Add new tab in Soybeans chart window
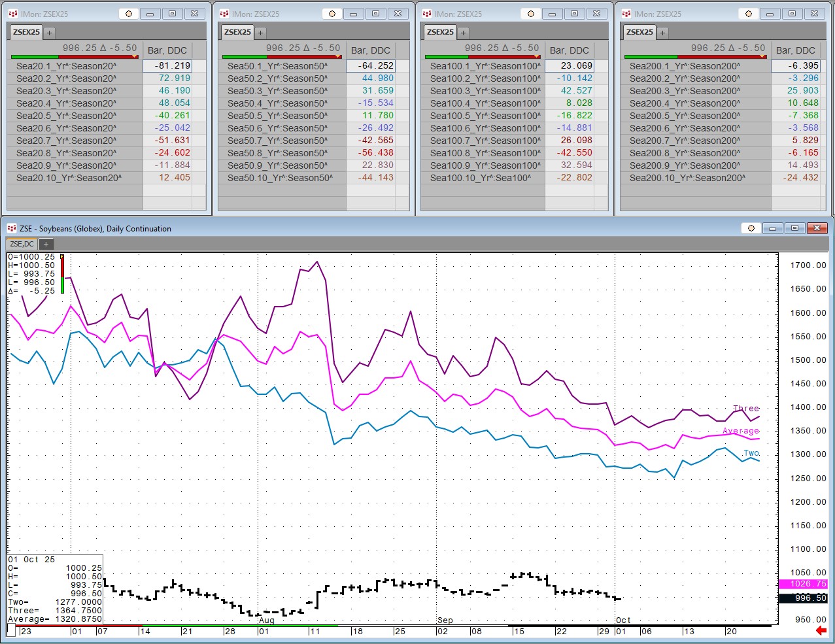Viewport: 835px width, 644px height. pyautogui.click(x=46, y=244)
